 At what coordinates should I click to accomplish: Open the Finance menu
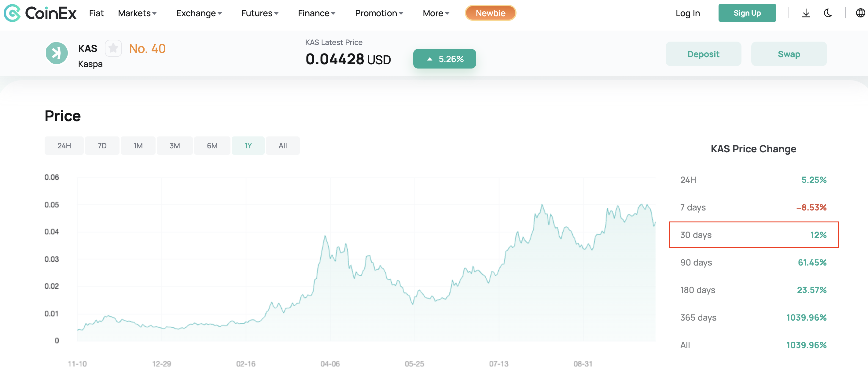coord(316,13)
